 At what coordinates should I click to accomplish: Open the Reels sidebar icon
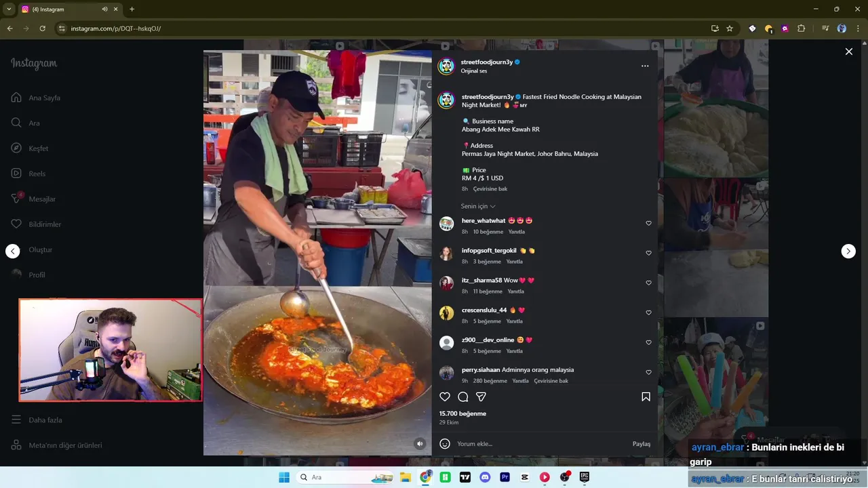point(16,174)
